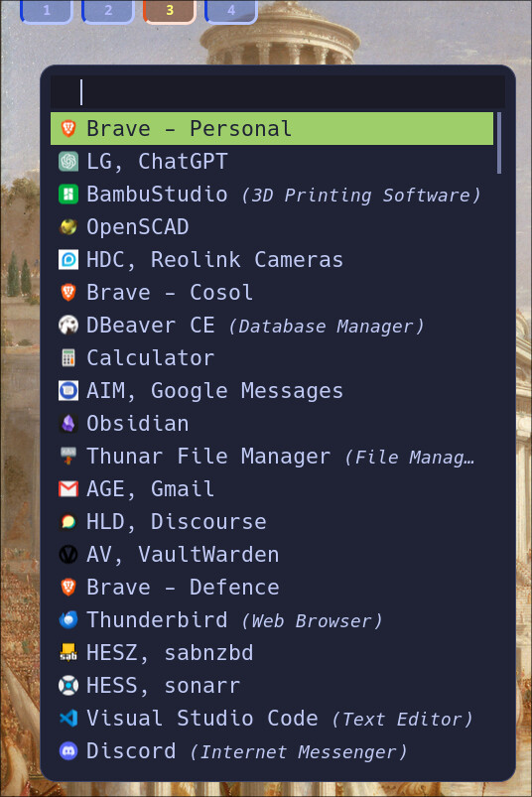Click the Thunderbird icon
The width and height of the screenshot is (532, 797).
(68, 620)
